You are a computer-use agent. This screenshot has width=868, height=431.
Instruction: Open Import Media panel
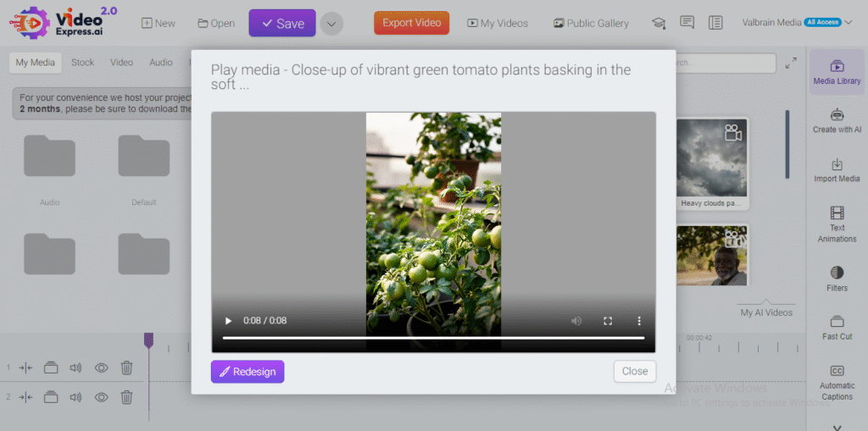click(837, 170)
